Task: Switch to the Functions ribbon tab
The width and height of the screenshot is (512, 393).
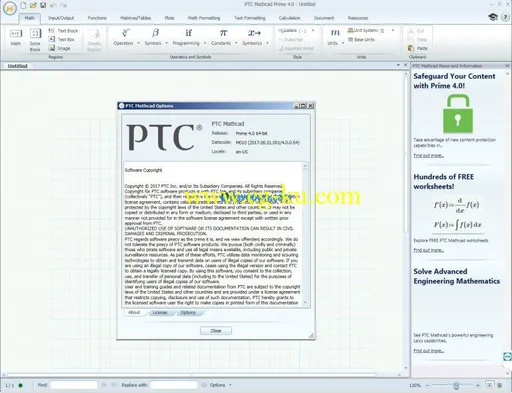Action: [97, 18]
